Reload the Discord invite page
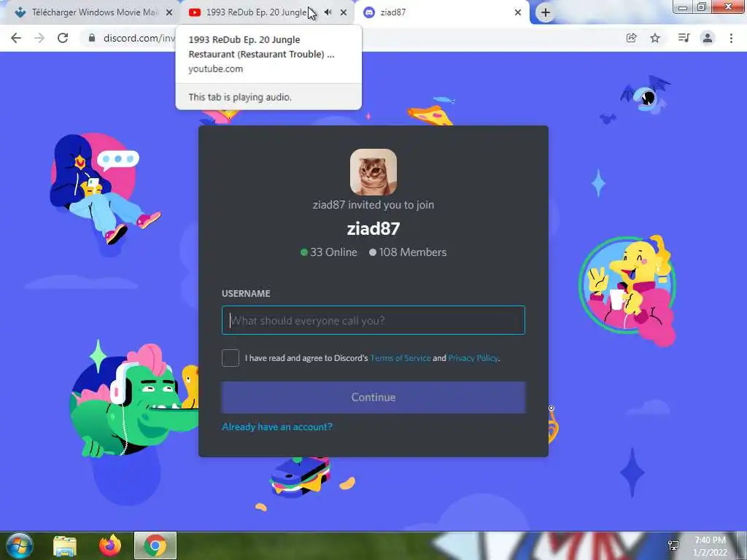This screenshot has height=560, width=747. [63, 38]
